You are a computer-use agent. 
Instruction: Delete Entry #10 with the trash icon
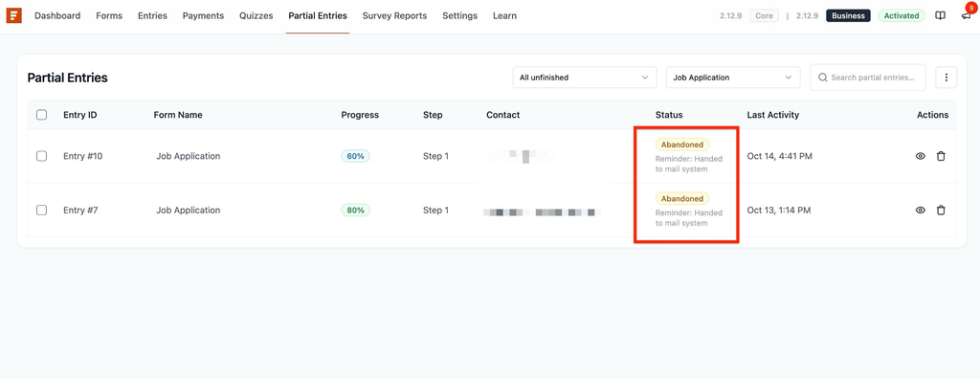[x=941, y=156]
